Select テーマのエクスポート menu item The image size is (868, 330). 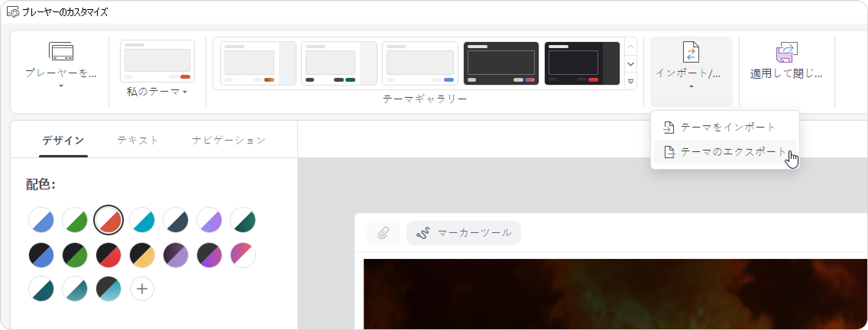(724, 152)
